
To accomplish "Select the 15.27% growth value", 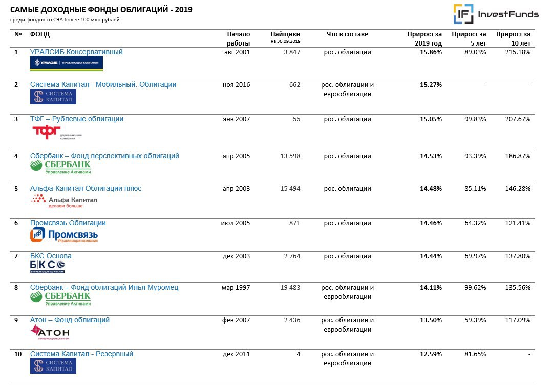I will pyautogui.click(x=431, y=85).
